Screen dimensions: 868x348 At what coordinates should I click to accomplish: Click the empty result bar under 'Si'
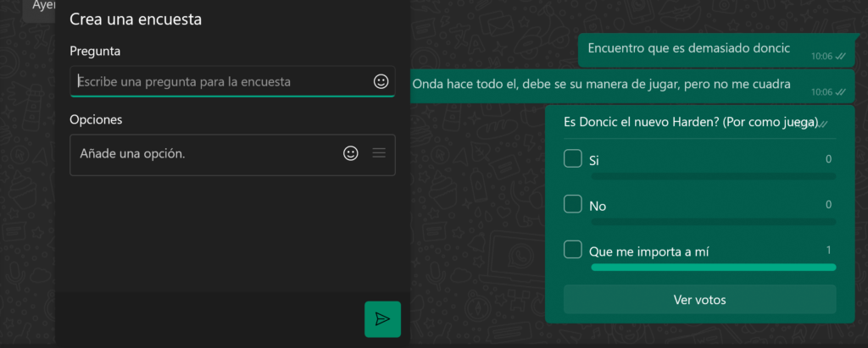713,176
